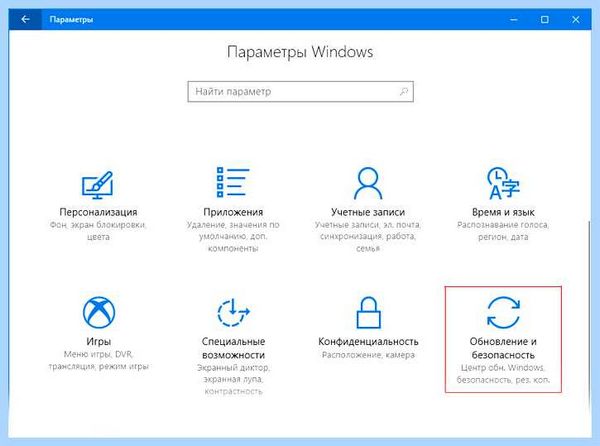
Task: Click description 'Расположение, камера'
Action: 368,355
